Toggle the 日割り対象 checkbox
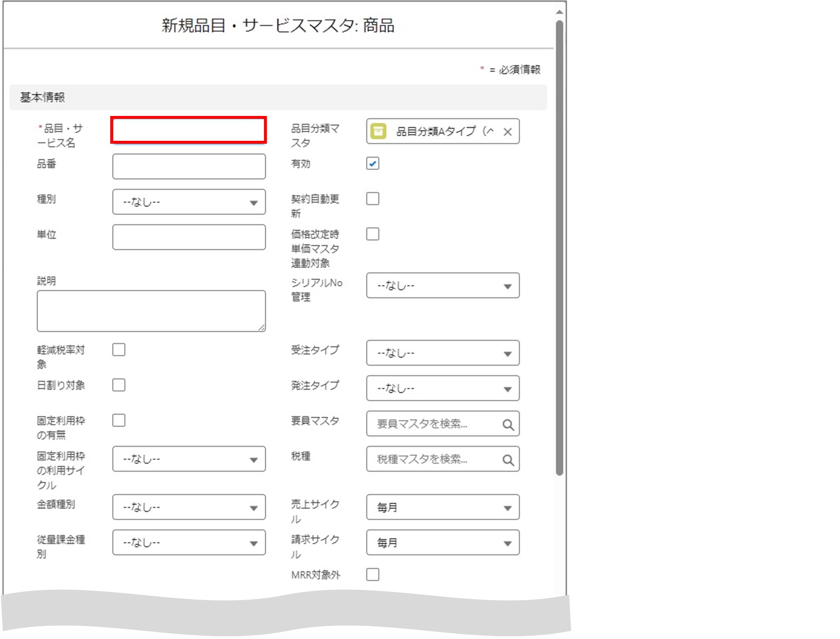Screen dimensions: 840x639 [119, 385]
